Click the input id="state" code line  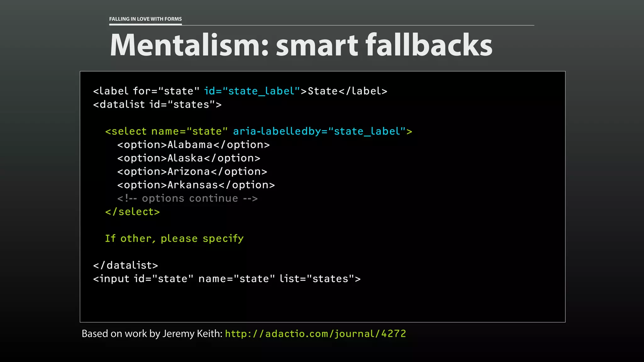coord(227,279)
